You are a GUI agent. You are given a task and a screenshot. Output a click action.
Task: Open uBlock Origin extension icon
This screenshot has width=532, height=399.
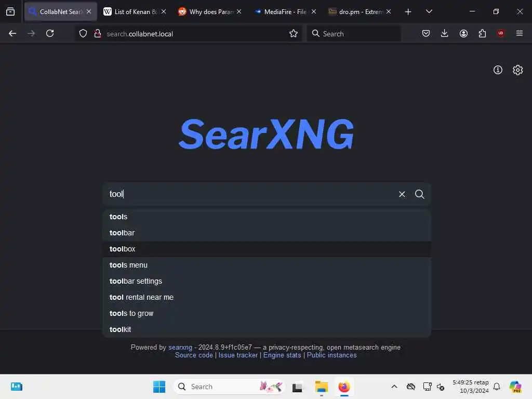[x=501, y=33]
